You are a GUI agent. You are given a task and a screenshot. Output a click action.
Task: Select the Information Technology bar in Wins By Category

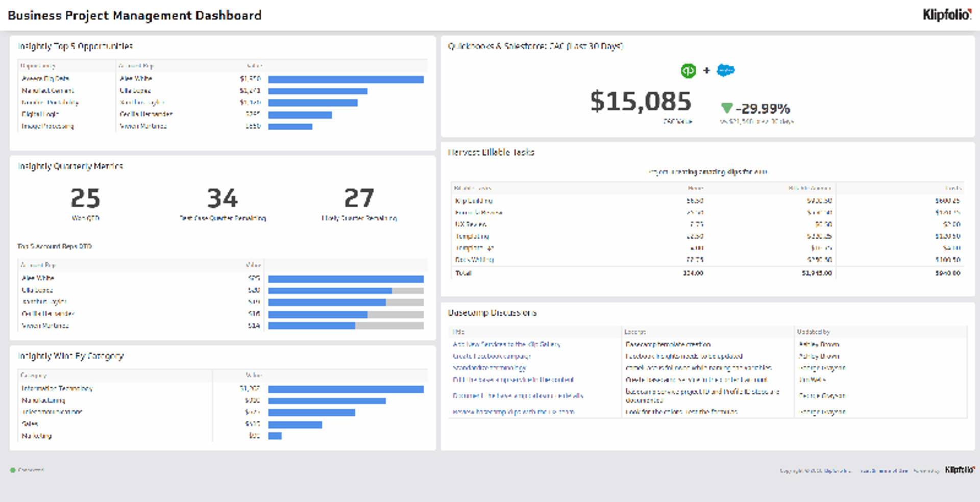346,389
